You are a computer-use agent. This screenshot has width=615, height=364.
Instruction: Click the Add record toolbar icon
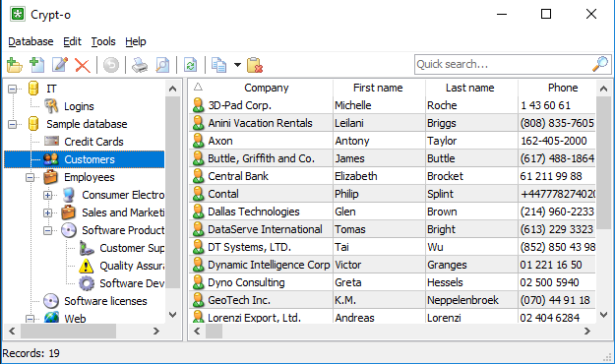pyautogui.click(x=36, y=65)
